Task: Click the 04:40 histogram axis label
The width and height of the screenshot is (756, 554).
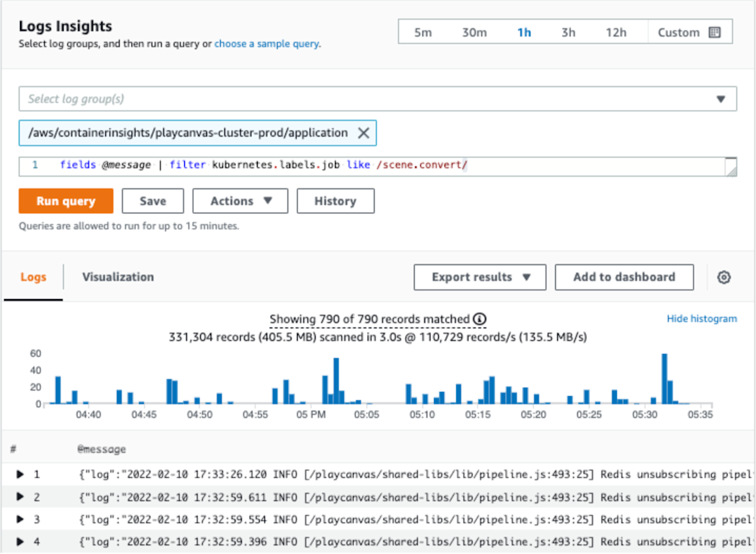Action: click(x=89, y=415)
